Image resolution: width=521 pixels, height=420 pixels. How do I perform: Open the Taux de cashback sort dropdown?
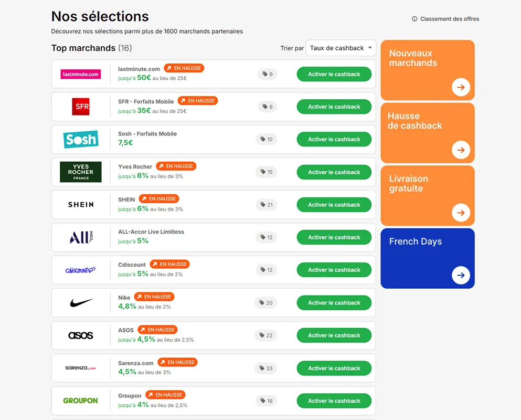[341, 48]
